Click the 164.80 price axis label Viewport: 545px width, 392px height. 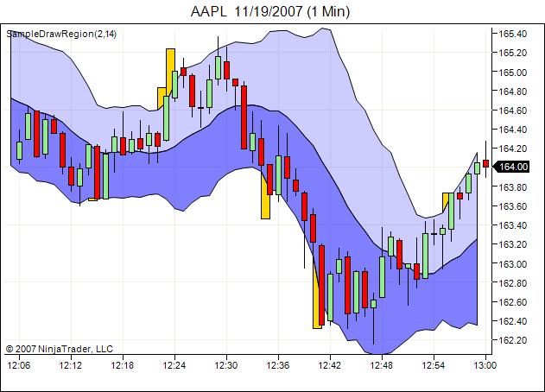click(x=513, y=92)
